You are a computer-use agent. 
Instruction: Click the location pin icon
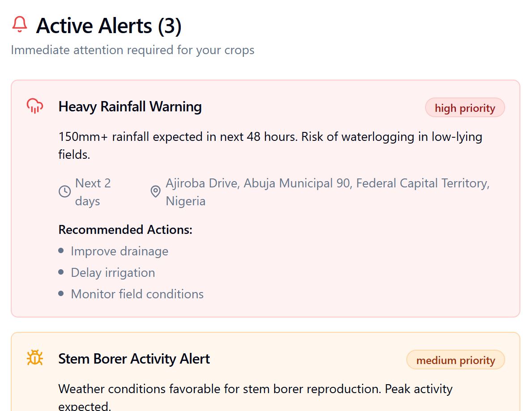pyautogui.click(x=155, y=192)
